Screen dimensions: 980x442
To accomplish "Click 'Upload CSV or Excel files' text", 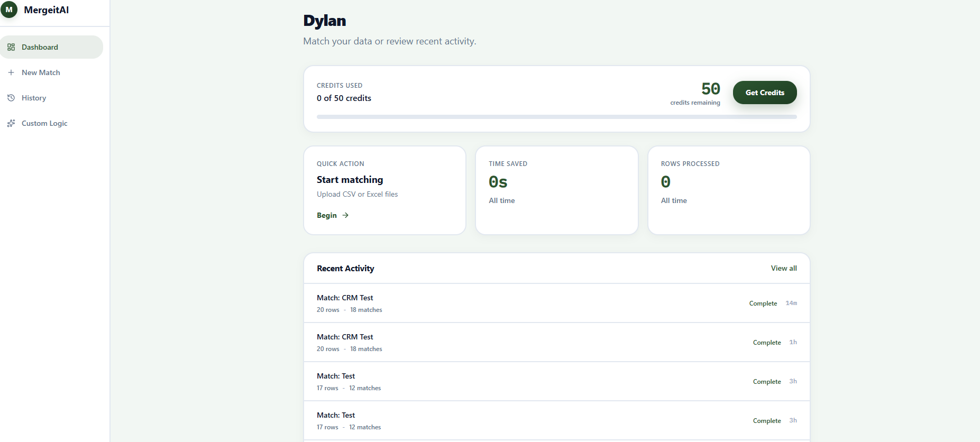I will [x=358, y=194].
